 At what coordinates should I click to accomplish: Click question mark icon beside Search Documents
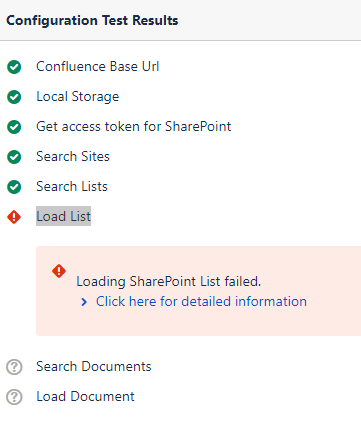(x=14, y=367)
